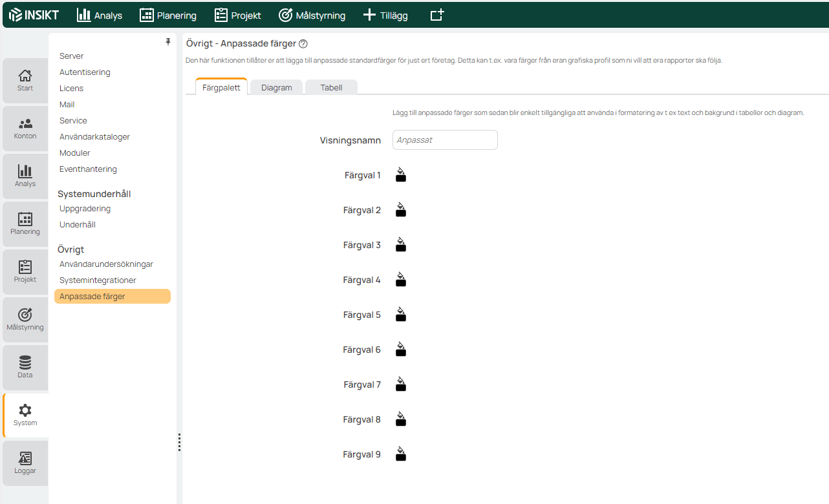This screenshot has height=504, width=829.
Task: Pick color for Färgval 2
Action: click(401, 210)
